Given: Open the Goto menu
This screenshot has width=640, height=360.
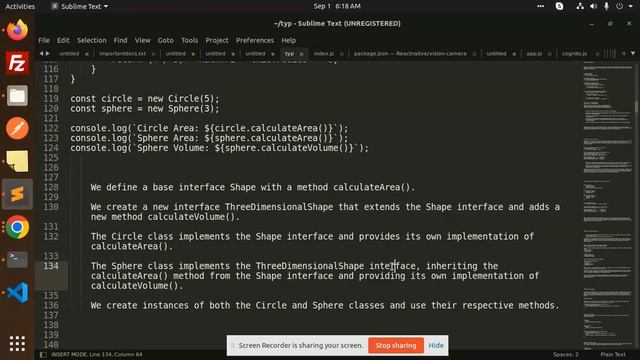Looking at the screenshot, I should (166, 40).
